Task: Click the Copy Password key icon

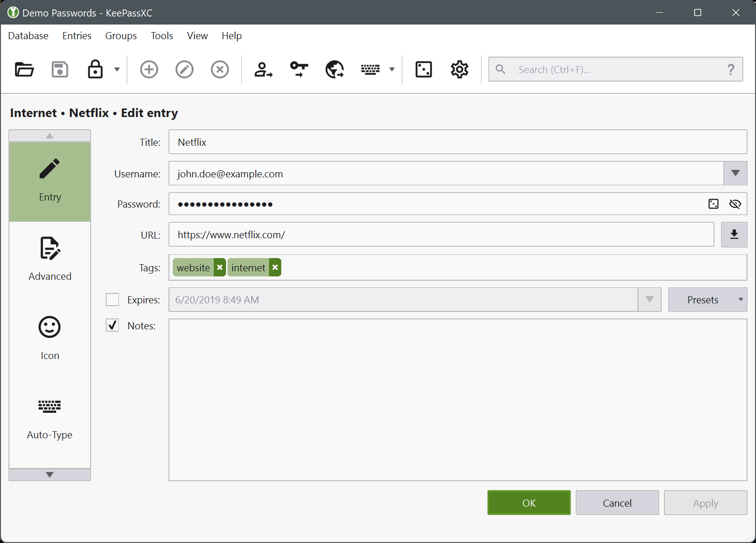Action: (299, 70)
